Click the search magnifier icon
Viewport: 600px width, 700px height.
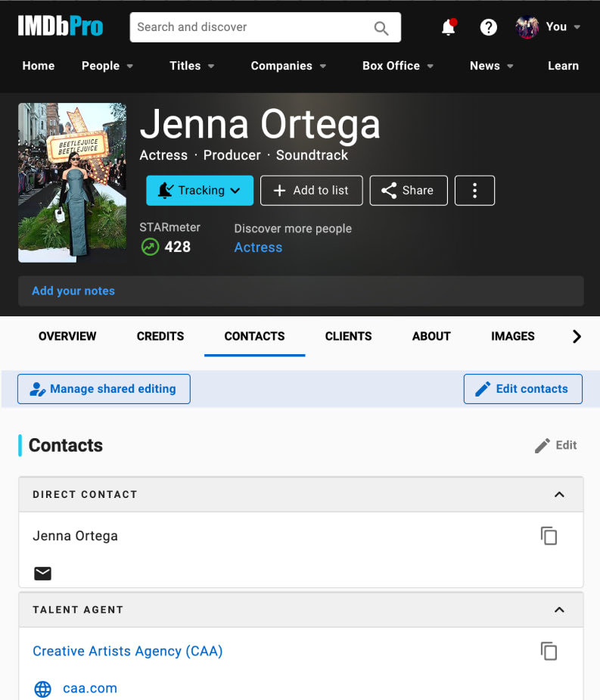pyautogui.click(x=381, y=28)
